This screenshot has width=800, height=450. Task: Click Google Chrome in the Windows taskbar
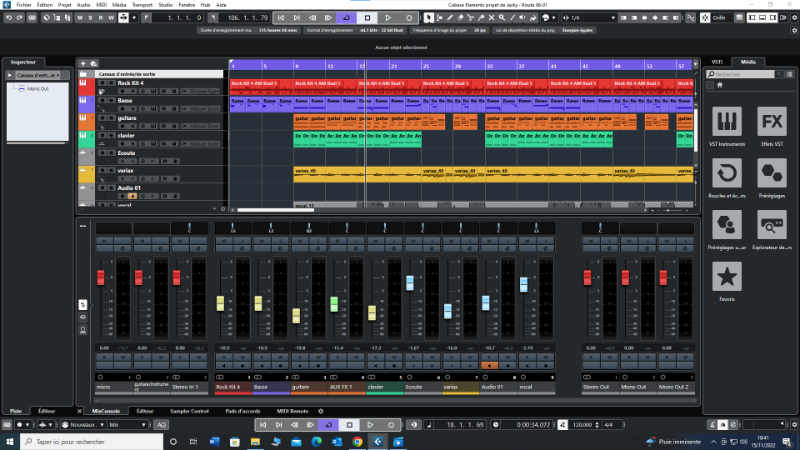coord(355,440)
